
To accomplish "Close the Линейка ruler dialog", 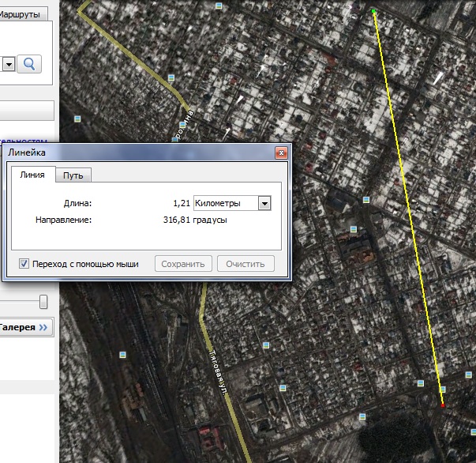I will [x=281, y=152].
